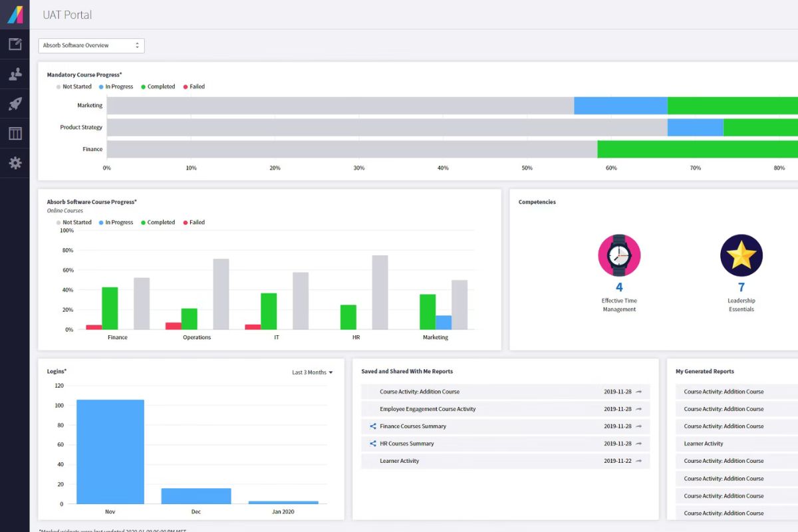Toggle Completed legend in Absorb Software Course Progress

pyautogui.click(x=158, y=222)
